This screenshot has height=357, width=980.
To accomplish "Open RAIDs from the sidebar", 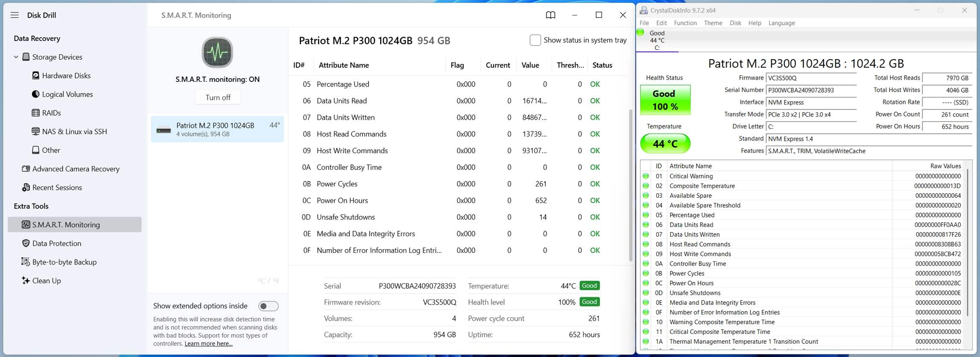I will [x=51, y=113].
